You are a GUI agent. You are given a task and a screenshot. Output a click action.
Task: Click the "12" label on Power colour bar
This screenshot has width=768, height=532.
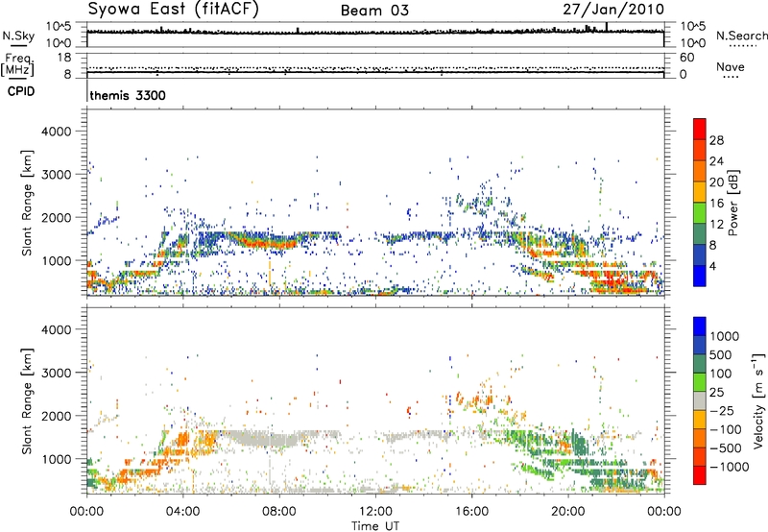[x=716, y=225]
